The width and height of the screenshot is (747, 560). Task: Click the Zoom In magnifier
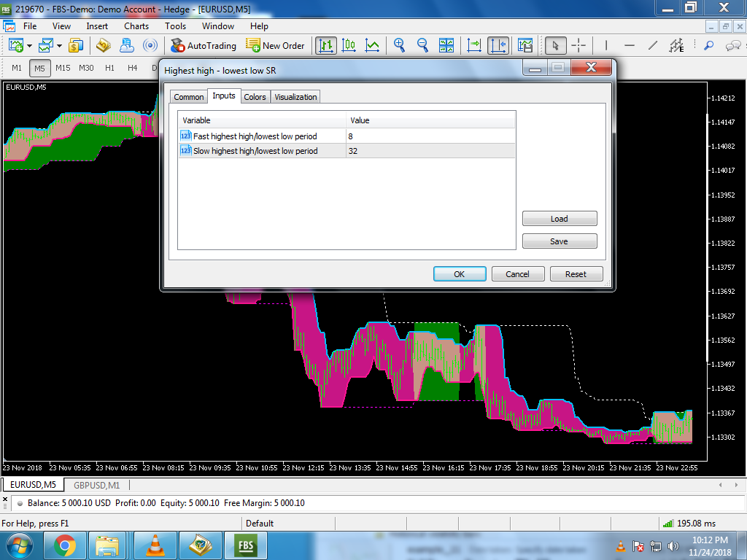point(399,46)
